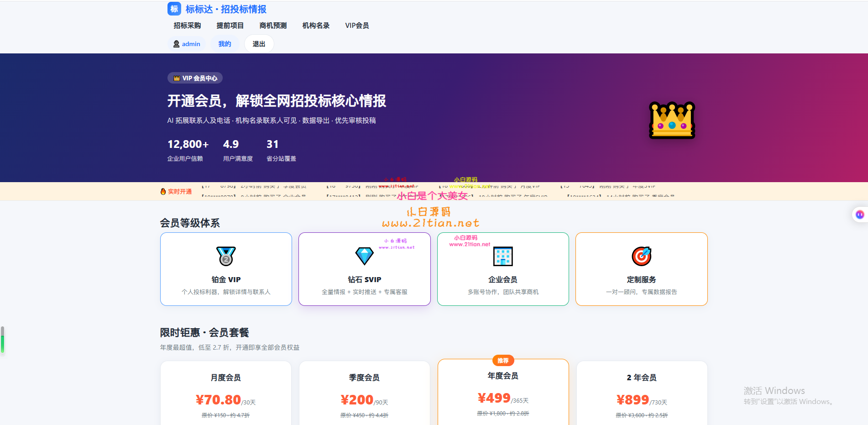Click the flame icon beside 实时开通
The height and width of the screenshot is (425, 868).
pyautogui.click(x=163, y=191)
